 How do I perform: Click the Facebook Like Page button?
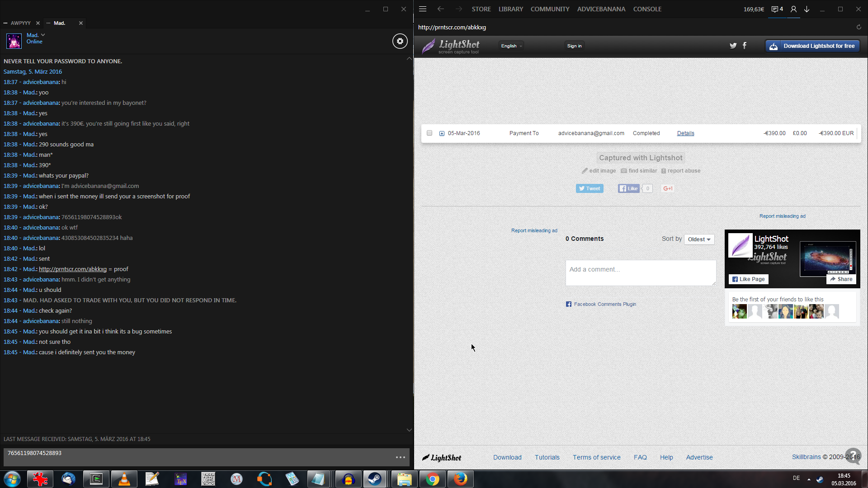coord(748,279)
